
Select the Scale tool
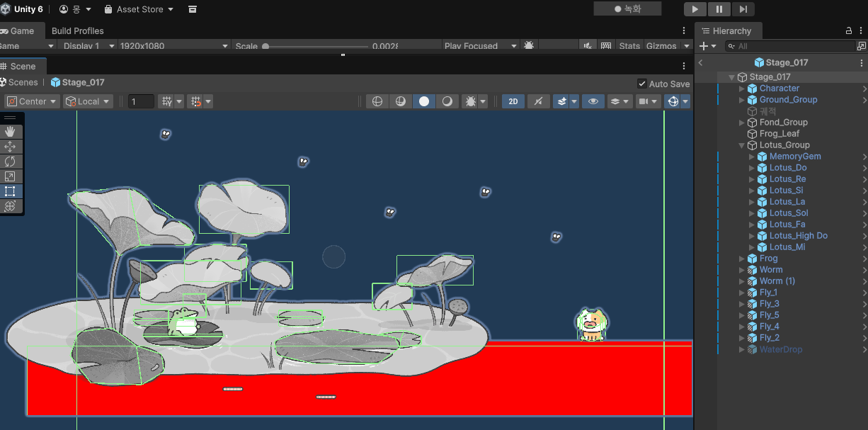coord(10,176)
